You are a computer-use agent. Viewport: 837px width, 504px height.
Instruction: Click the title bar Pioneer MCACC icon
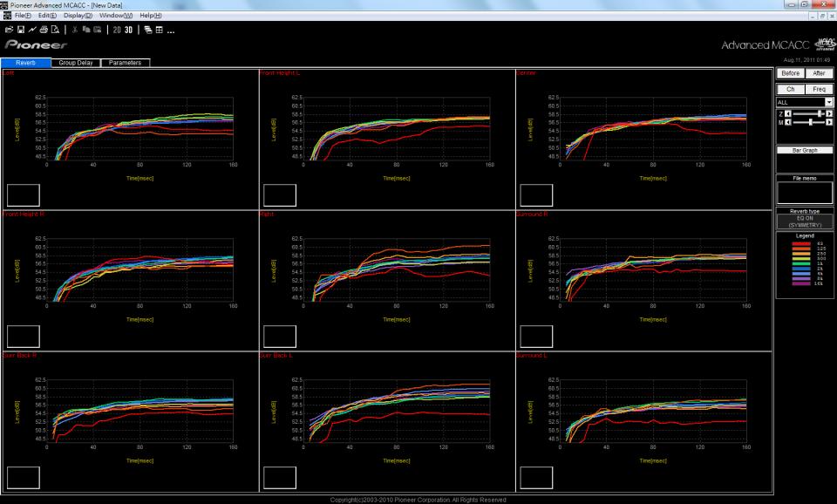[x=4, y=5]
